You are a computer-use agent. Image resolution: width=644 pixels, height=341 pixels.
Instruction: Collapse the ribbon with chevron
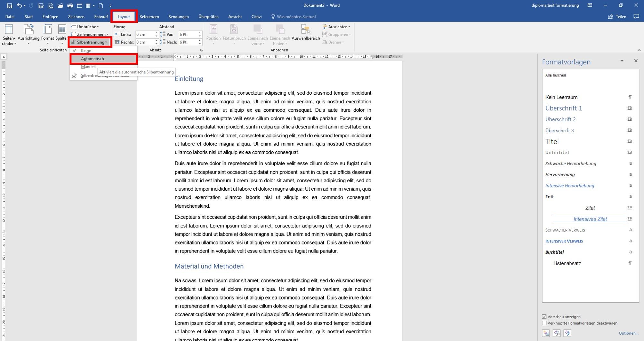(639, 50)
